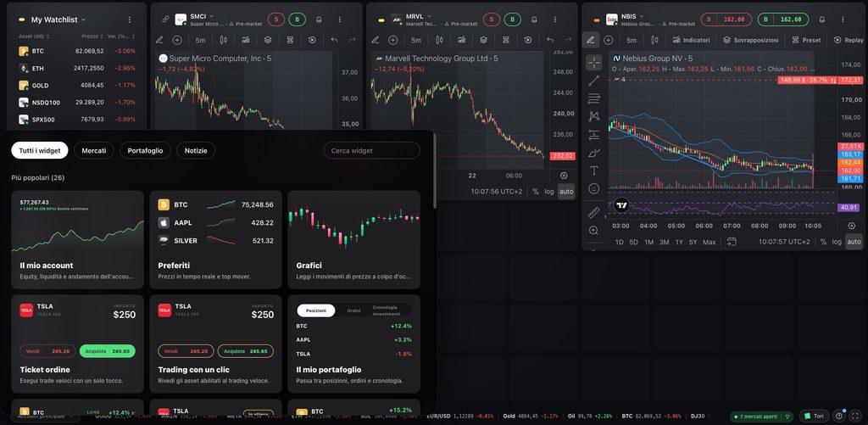
Task: Click the link chain icon in SMCI panel
Action: pyautogui.click(x=165, y=20)
